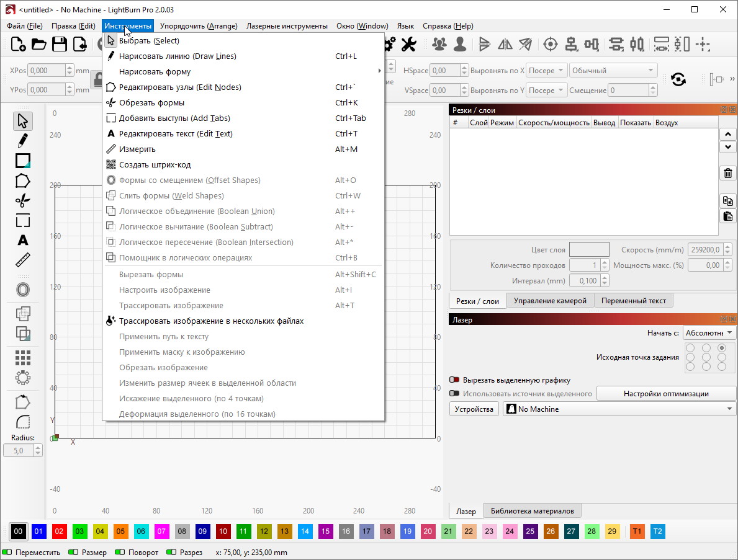Open 'Начать с' Абсолютные dropdown
This screenshot has width=738, height=560.
[x=709, y=333]
